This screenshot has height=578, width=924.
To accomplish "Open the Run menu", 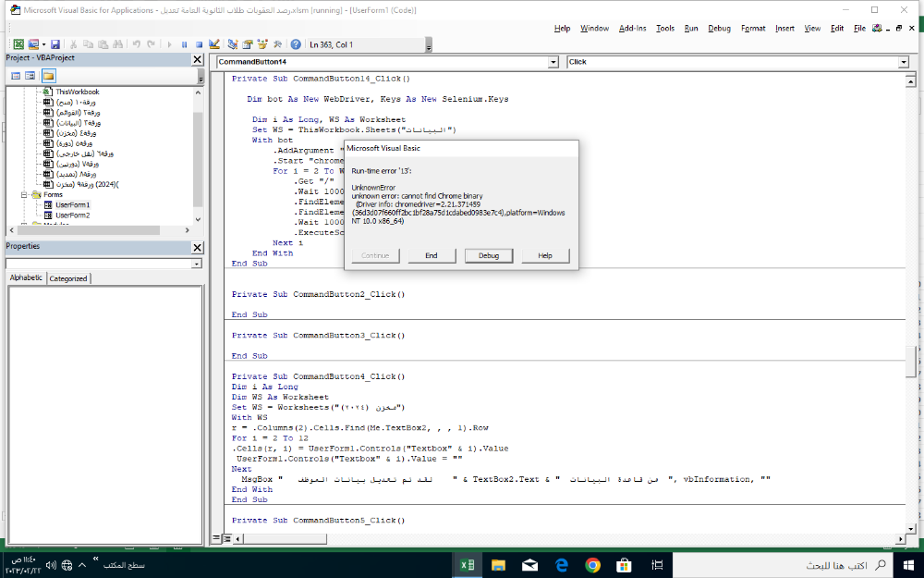I will point(690,28).
